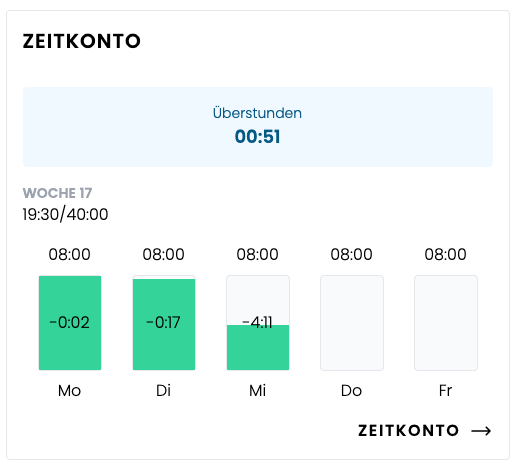Viewport: 515px width, 466px height.
Task: Select Friday's empty time bar
Action: coord(446,323)
